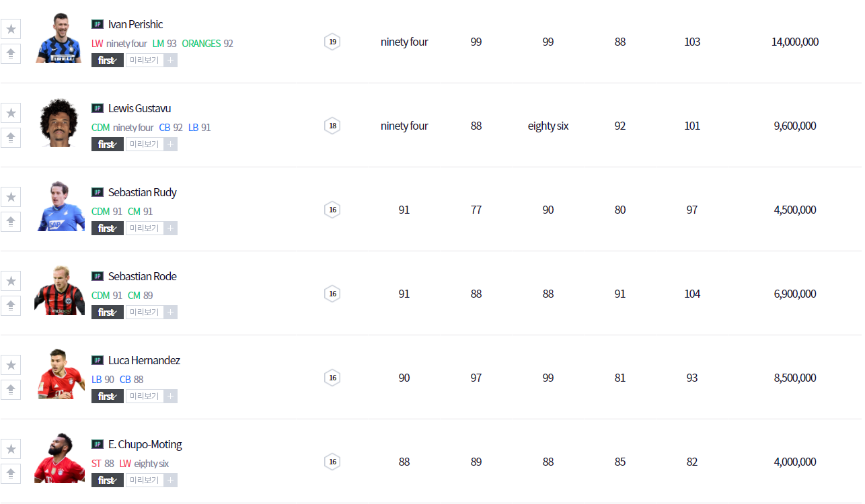
Task: Open the Sebastian Rode player name link
Action: click(x=142, y=276)
